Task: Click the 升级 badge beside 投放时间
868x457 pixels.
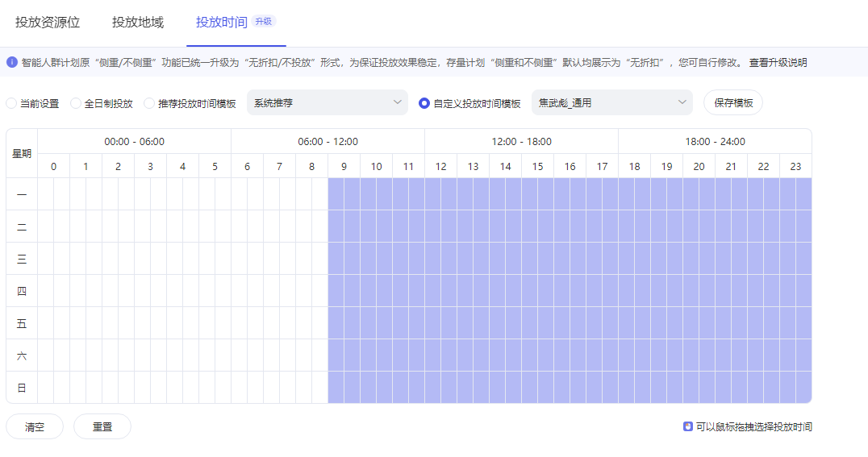Action: tap(264, 22)
